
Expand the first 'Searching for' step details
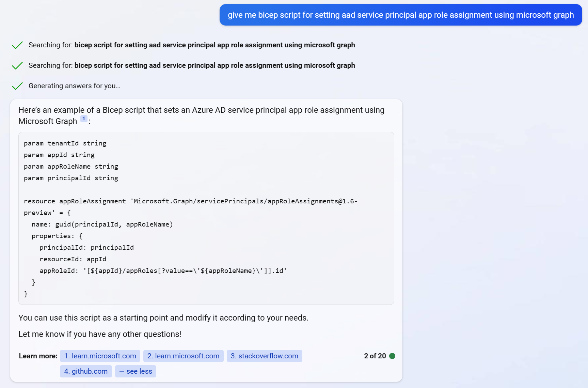pyautogui.click(x=192, y=45)
